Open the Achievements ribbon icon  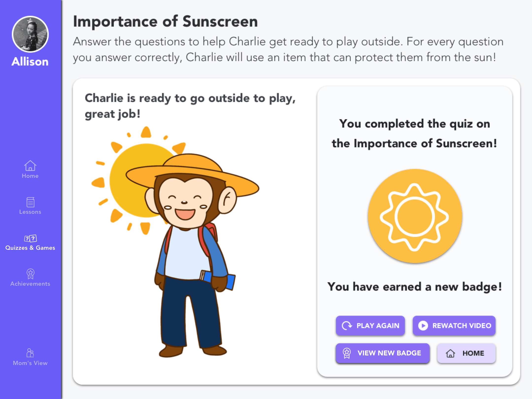(30, 274)
